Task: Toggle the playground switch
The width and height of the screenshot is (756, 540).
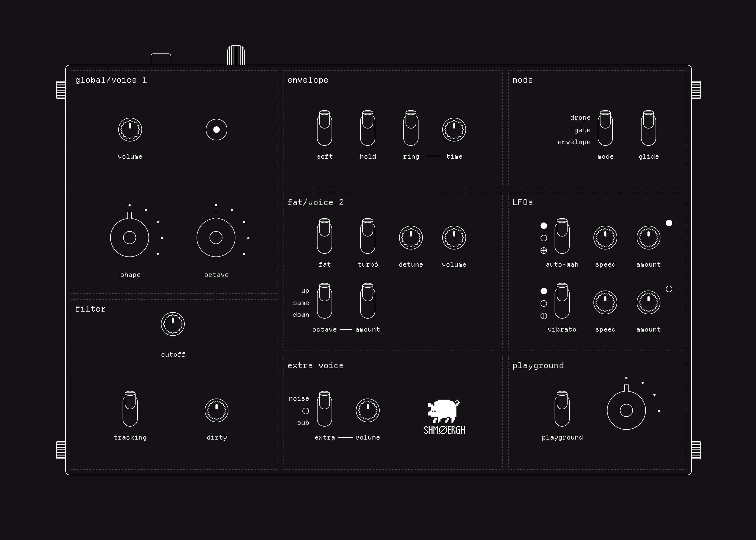Action: pos(562,409)
